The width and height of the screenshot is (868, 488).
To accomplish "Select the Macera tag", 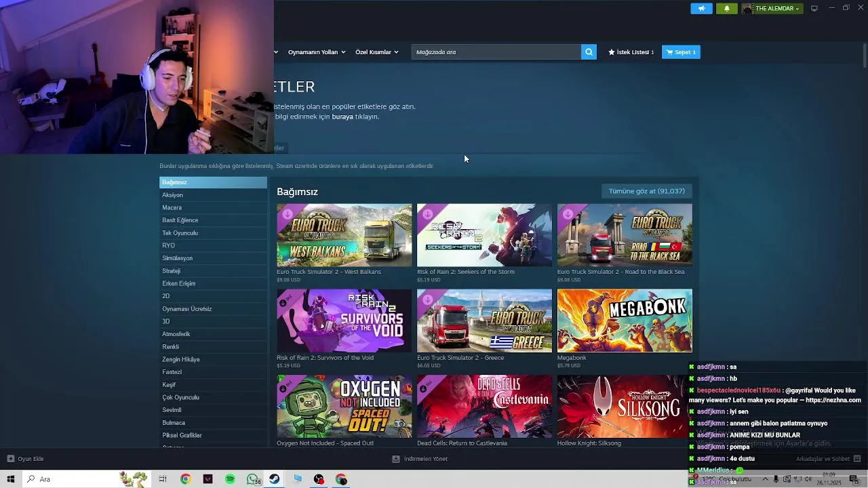I will (213, 207).
